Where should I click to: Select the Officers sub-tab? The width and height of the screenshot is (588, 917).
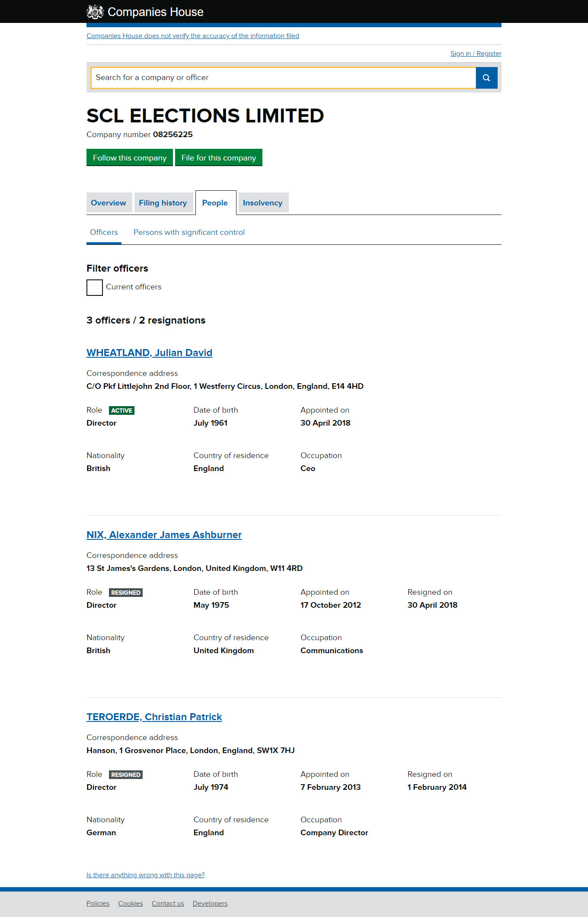pos(104,232)
